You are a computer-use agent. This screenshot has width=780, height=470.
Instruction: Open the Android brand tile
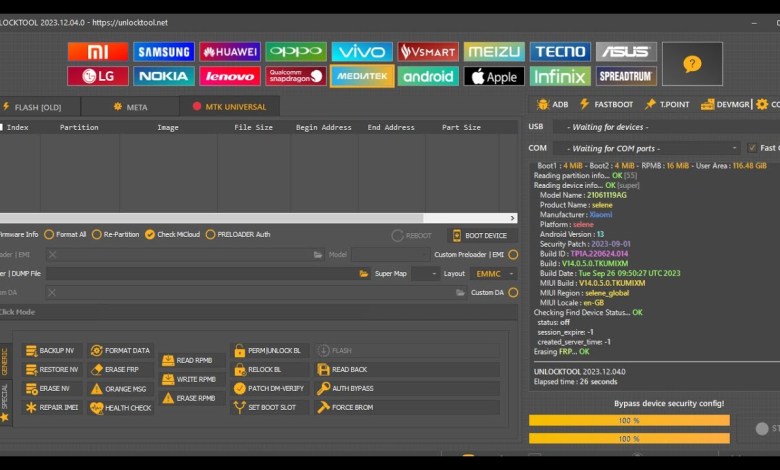click(x=428, y=76)
